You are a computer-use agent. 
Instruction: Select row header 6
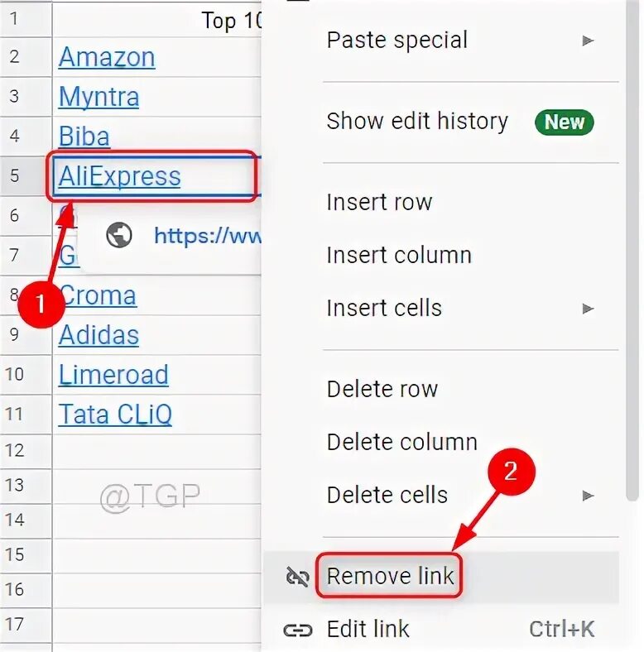click(26, 216)
